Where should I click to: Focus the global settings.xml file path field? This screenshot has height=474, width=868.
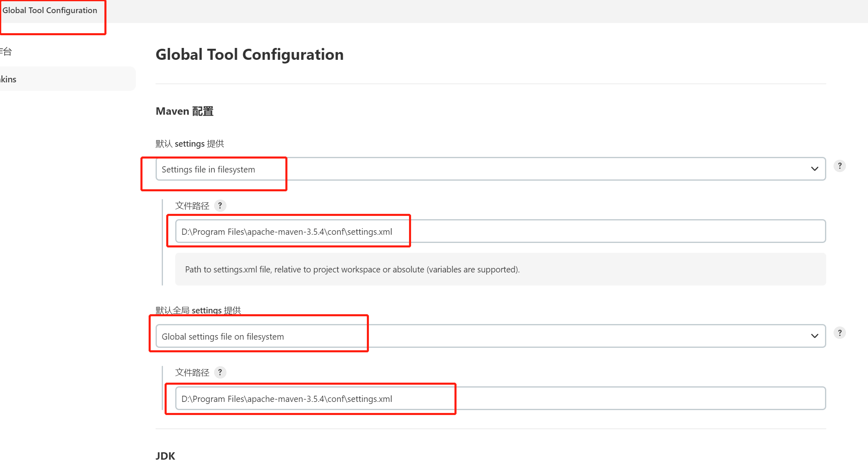(x=500, y=399)
